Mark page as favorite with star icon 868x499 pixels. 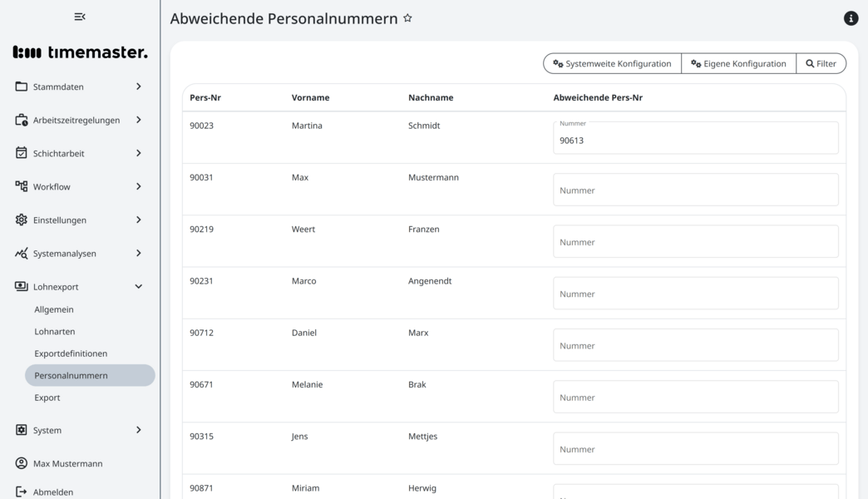[407, 18]
